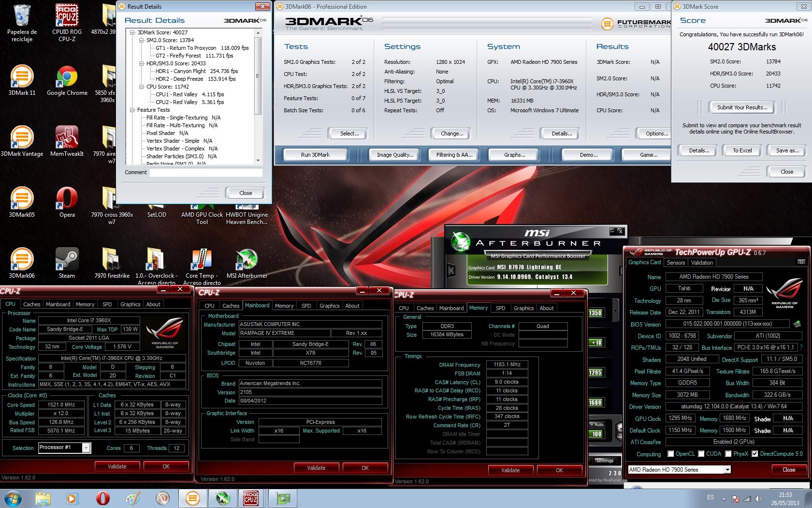Open 3DMark05 desktop shortcut
812x508 pixels.
click(x=22, y=202)
